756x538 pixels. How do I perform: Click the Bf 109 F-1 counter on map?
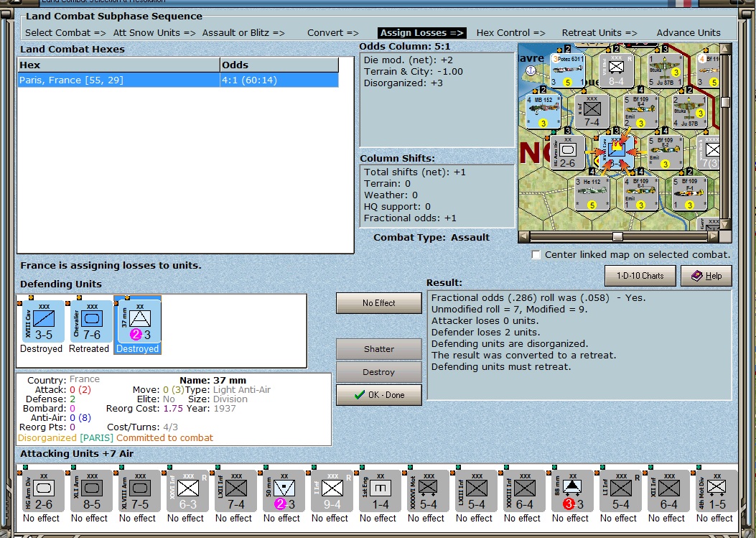pyautogui.click(x=689, y=193)
